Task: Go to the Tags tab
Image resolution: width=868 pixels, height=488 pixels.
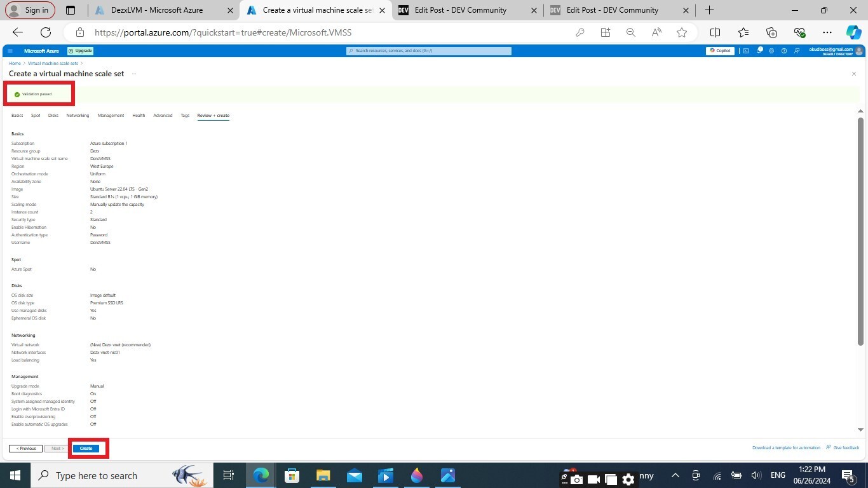Action: pyautogui.click(x=185, y=116)
